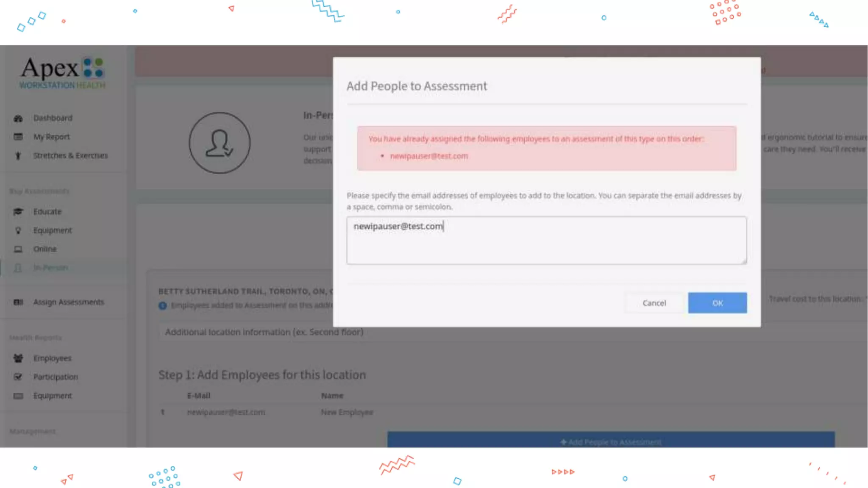
Task: Open the Equipment health report
Action: click(52, 396)
